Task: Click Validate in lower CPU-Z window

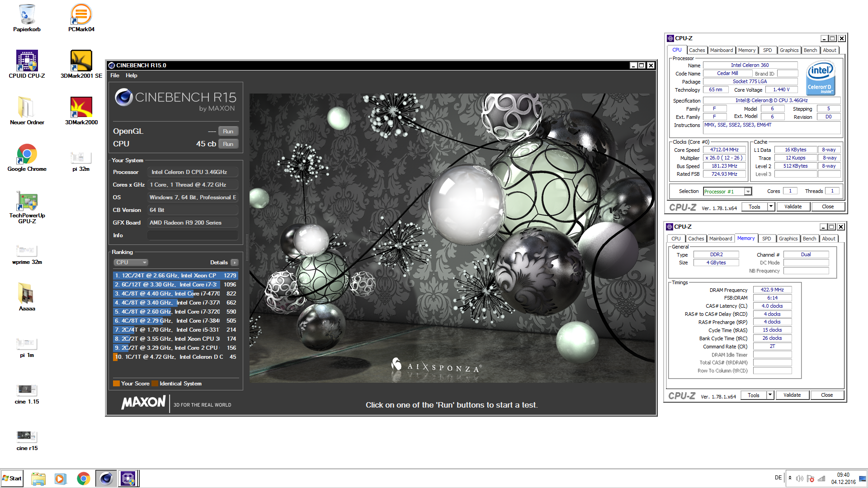Action: coord(792,395)
